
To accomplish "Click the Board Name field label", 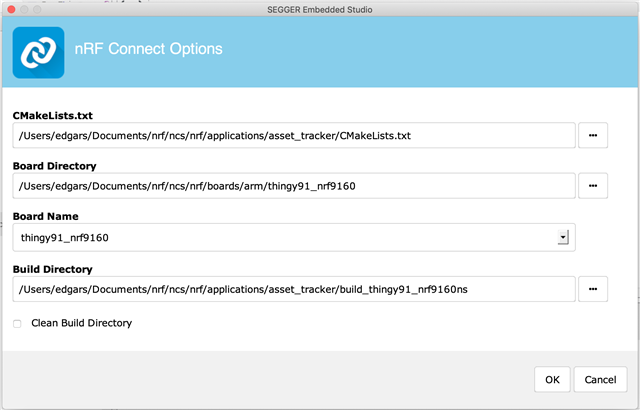I will pos(45,216).
